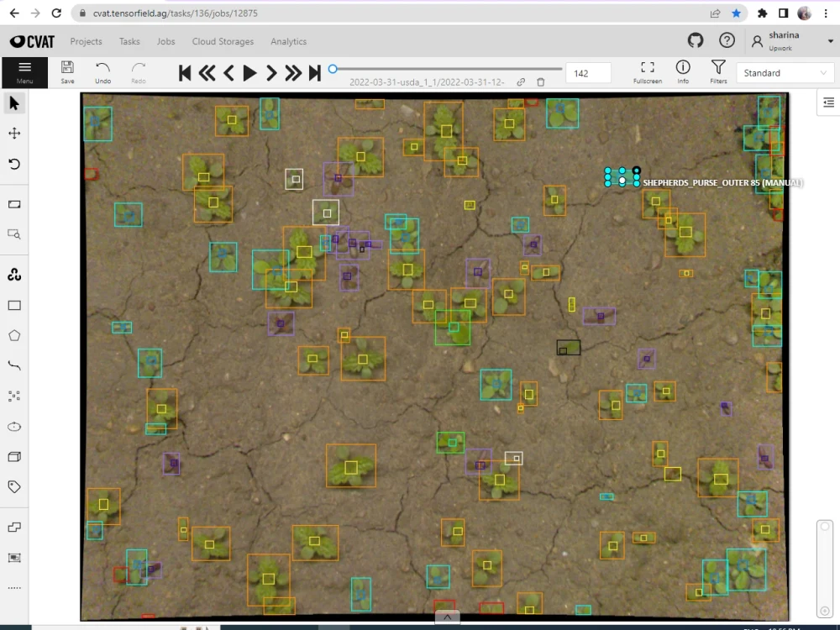Open the Filters panel
The image size is (840, 630).
click(718, 70)
